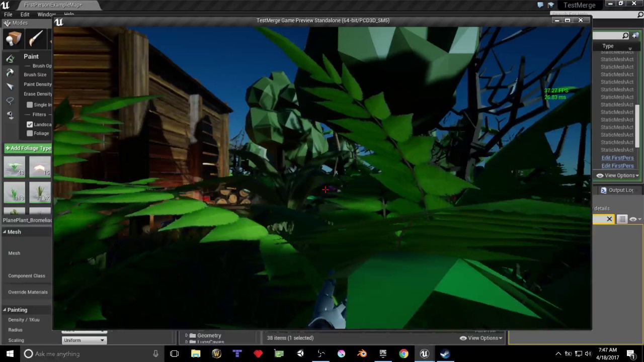Image resolution: width=644 pixels, height=362 pixels.
Task: Click the Cortana microphone icon
Action: (x=155, y=353)
